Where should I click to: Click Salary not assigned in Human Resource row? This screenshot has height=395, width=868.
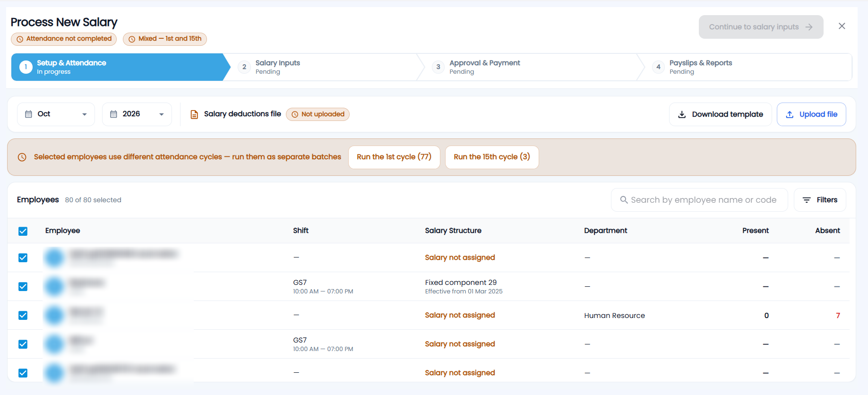460,315
